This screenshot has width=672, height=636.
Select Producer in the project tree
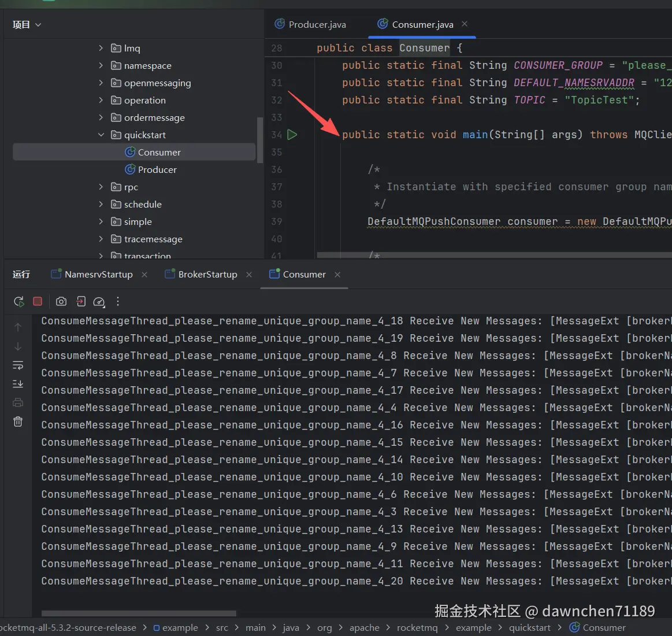coord(134,169)
